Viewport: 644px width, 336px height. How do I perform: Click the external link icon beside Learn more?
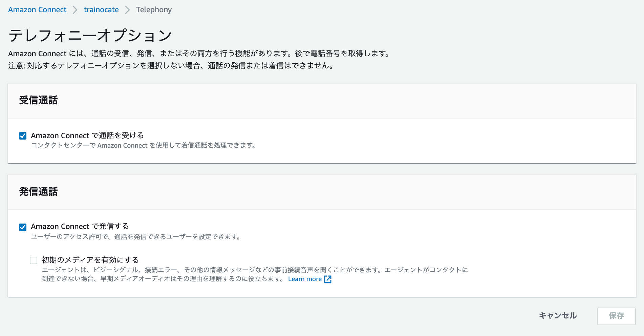click(328, 279)
